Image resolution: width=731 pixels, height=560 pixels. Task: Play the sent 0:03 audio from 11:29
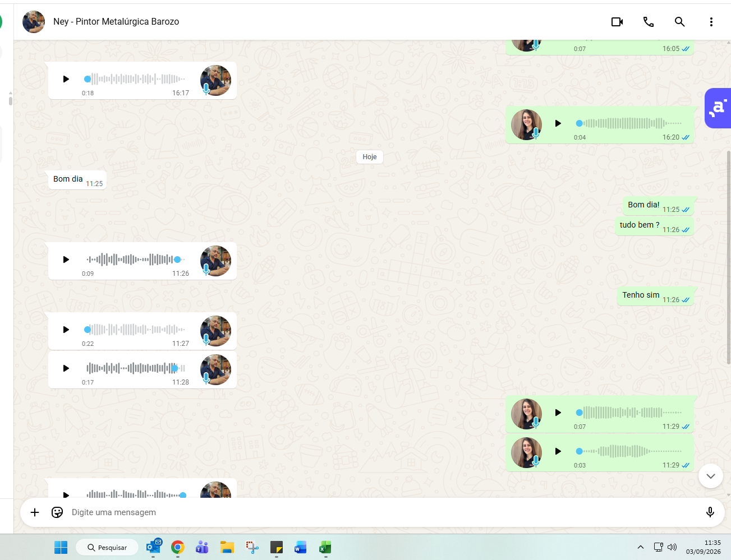pyautogui.click(x=558, y=451)
